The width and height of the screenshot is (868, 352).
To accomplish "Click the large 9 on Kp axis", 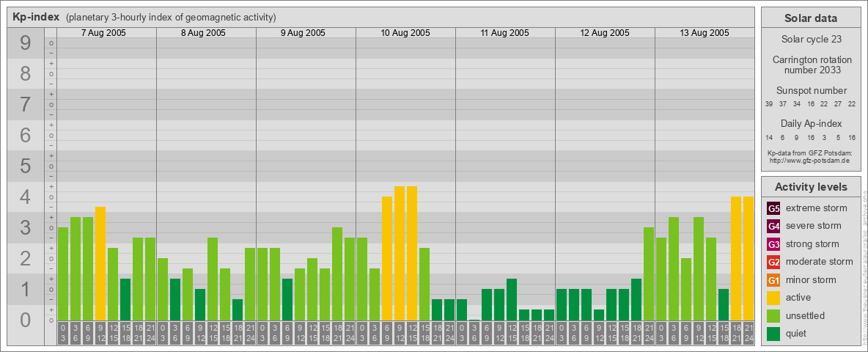I will 25,43.
